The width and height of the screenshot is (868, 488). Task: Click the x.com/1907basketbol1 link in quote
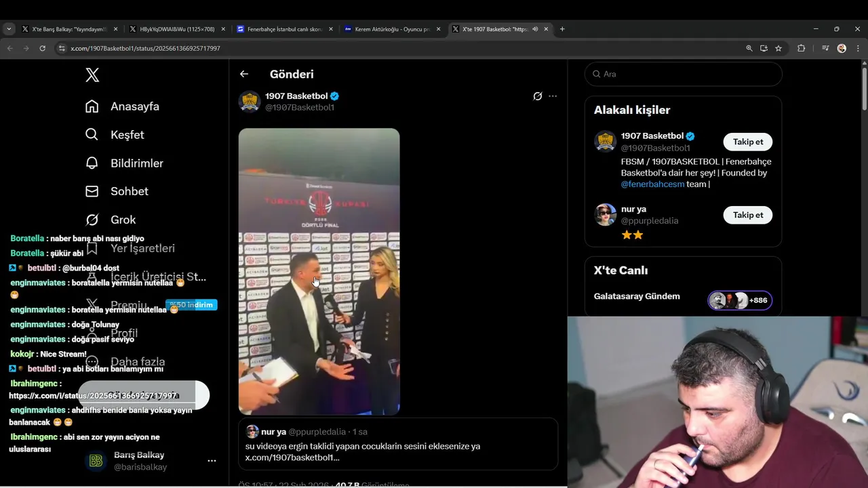(292, 457)
